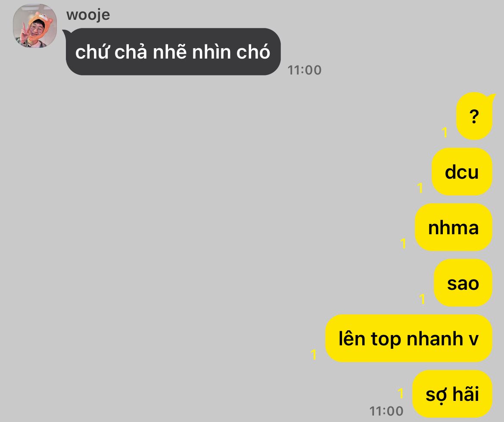This screenshot has height=422, width=504.
Task: Select the message 'chứ chả nhẽ nhìn chó'
Action: (173, 52)
